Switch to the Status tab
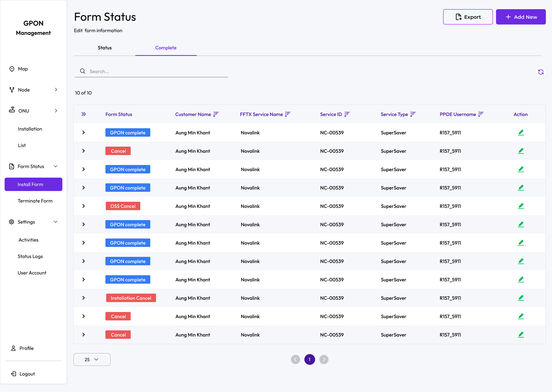The image size is (552, 392). (x=104, y=48)
